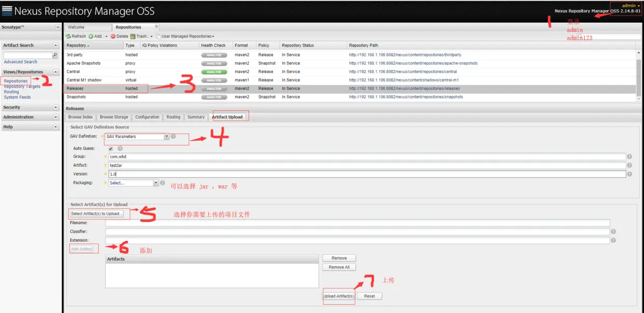Open the Advanced Search link
644x313 pixels.
coord(21,62)
